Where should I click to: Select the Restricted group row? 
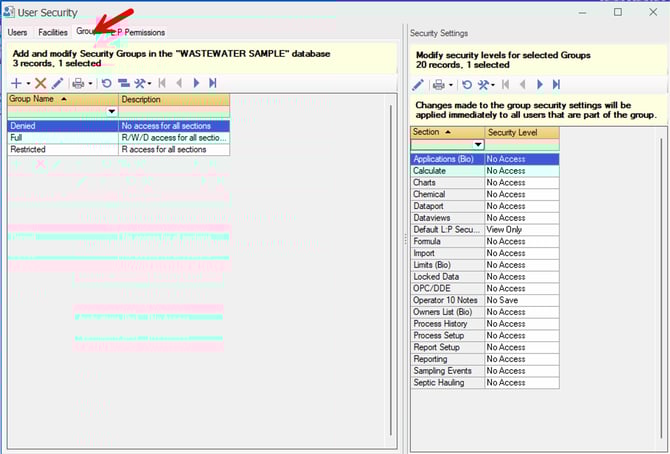pos(62,149)
